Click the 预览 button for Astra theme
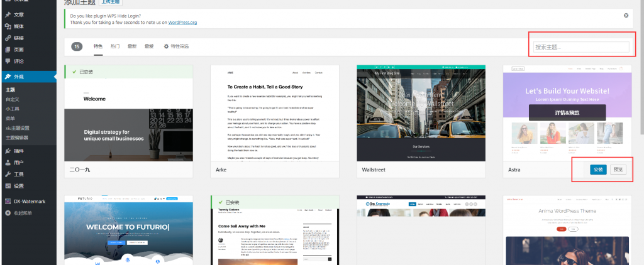Viewport: 644px width, 265px height. pos(618,170)
